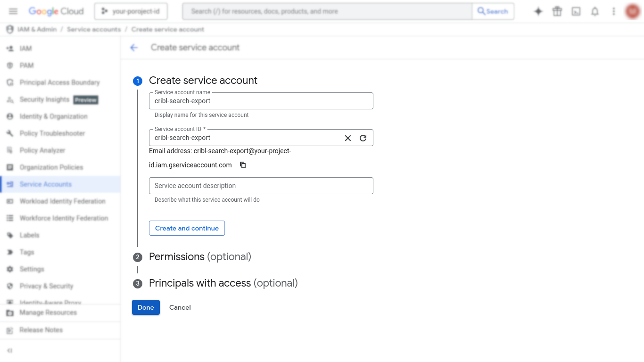Copy the service account email address
Viewport: 644px width, 362px height.
pos(242,165)
